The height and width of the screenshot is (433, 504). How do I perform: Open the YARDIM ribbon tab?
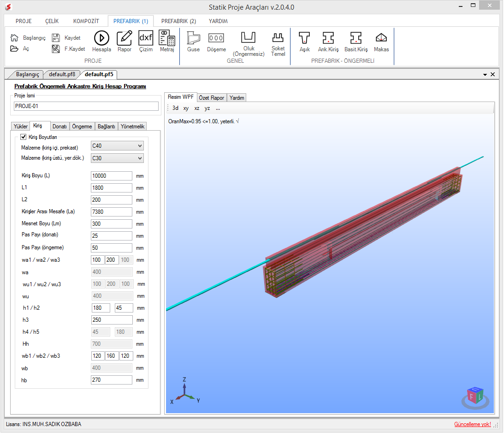[218, 21]
